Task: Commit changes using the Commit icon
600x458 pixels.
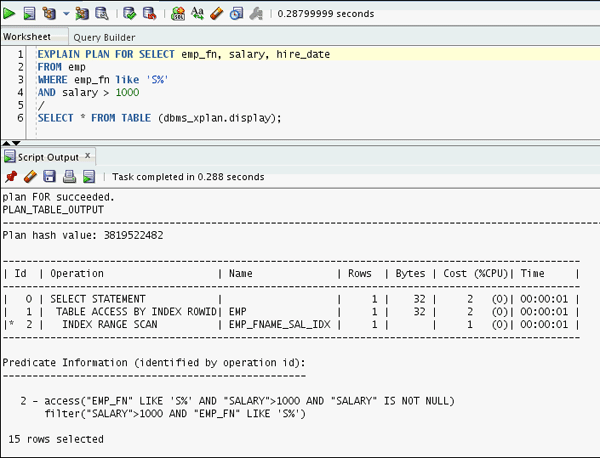Action: click(129, 14)
